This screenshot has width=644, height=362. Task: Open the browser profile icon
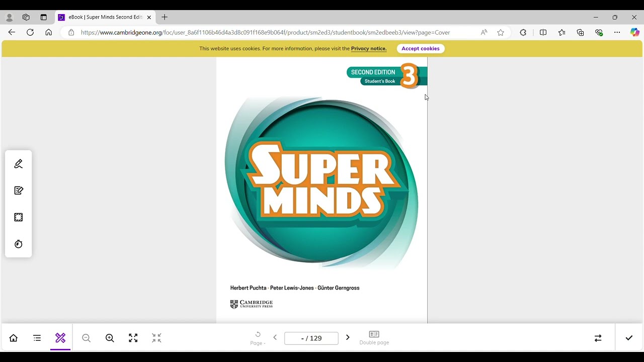click(9, 17)
